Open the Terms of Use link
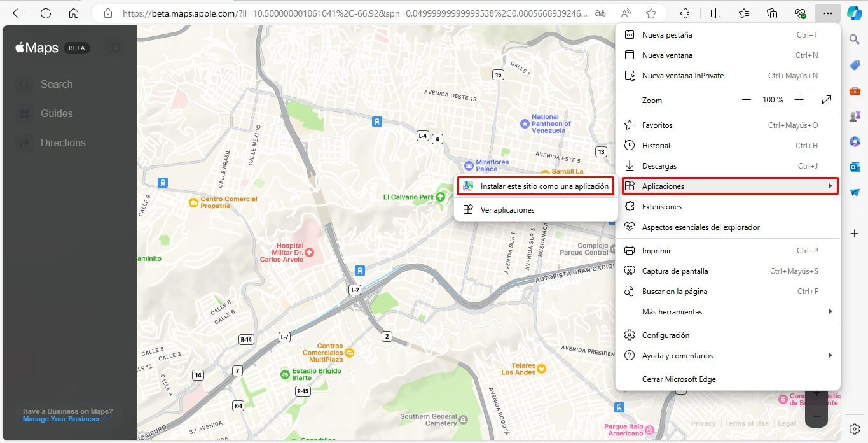Image resolution: width=868 pixels, height=443 pixels. coord(747,423)
